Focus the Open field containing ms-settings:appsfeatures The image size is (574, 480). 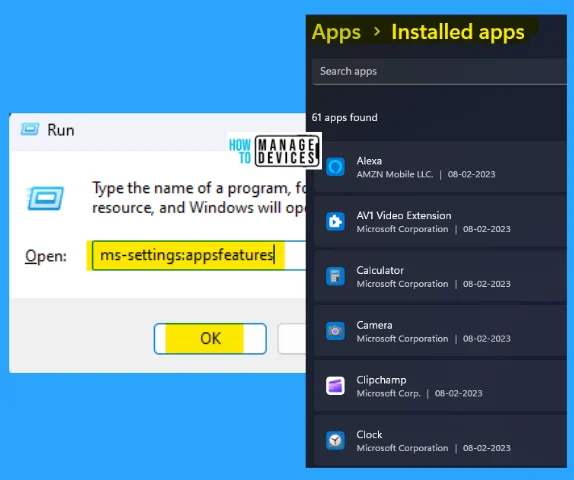[199, 255]
